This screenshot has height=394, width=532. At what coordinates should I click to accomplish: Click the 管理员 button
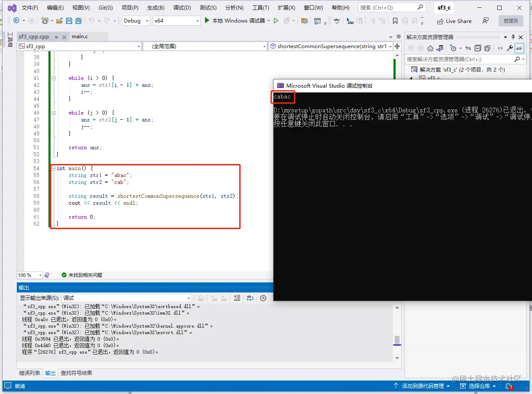511,21
